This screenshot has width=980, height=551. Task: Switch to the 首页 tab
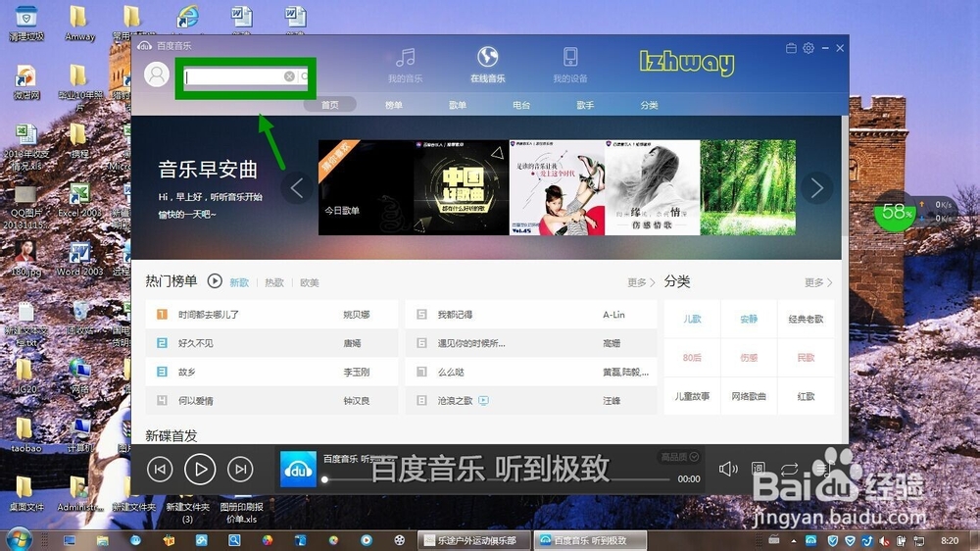pyautogui.click(x=330, y=105)
